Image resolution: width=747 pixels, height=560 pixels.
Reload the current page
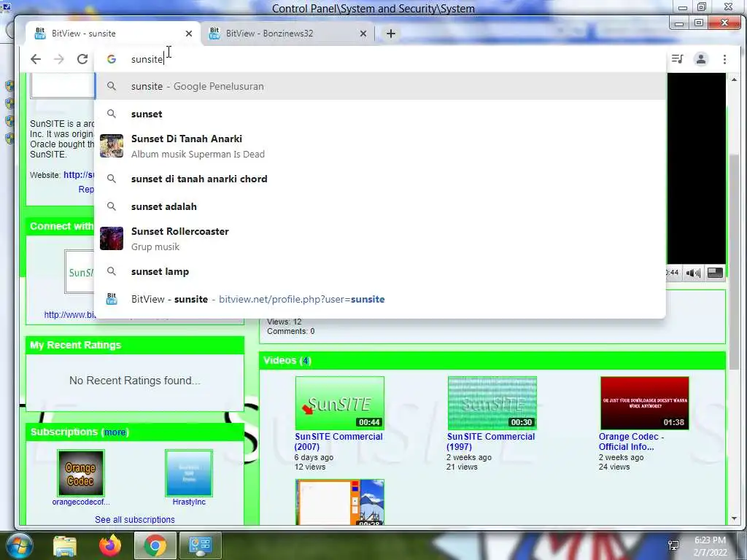[82, 59]
